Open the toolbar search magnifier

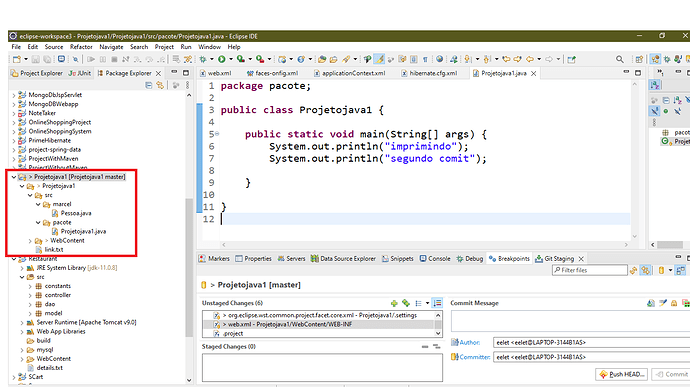coord(620,59)
